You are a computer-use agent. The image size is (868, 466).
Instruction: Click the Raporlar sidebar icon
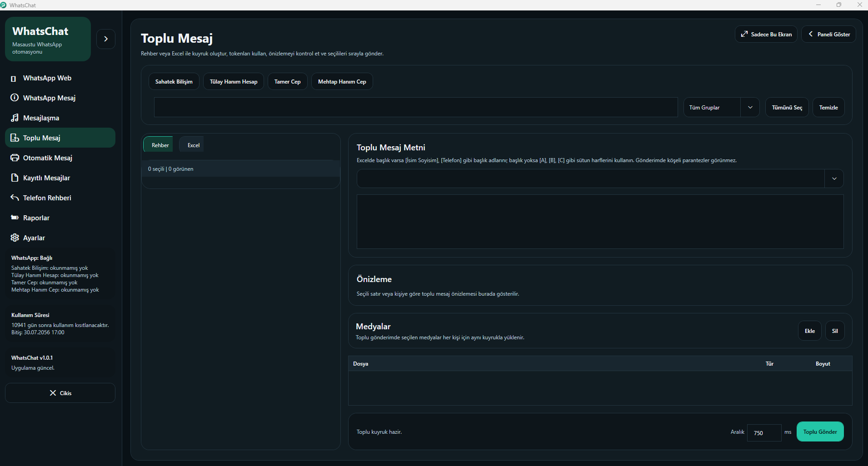15,218
